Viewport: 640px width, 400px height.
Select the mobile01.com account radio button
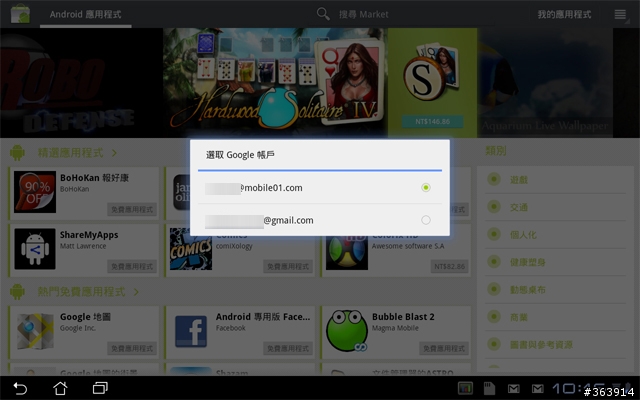pyautogui.click(x=426, y=187)
